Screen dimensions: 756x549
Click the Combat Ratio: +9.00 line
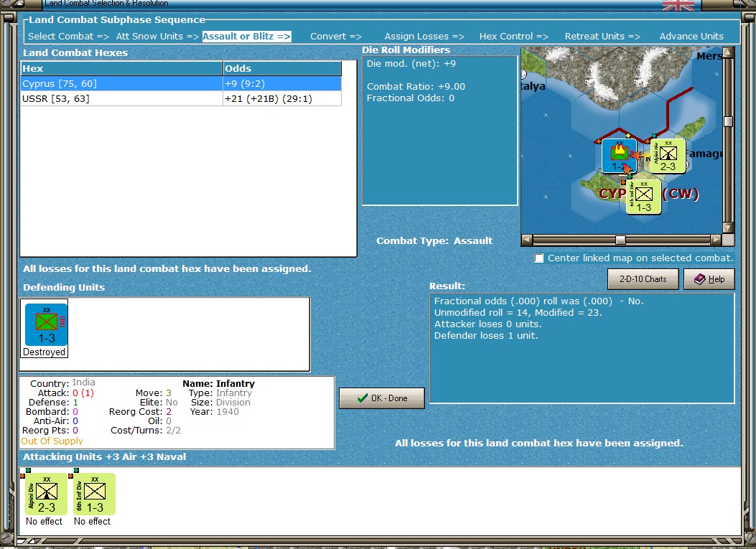click(416, 87)
